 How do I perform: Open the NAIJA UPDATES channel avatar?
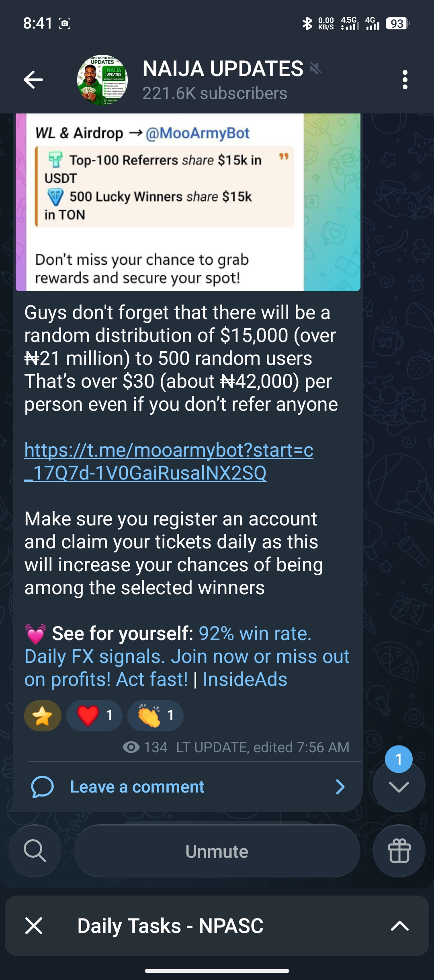click(x=102, y=80)
